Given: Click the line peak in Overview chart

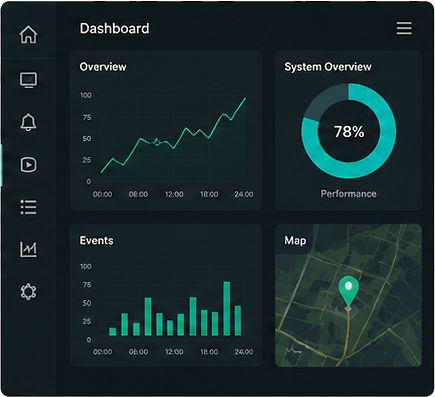Looking at the screenshot, I should coord(245,99).
